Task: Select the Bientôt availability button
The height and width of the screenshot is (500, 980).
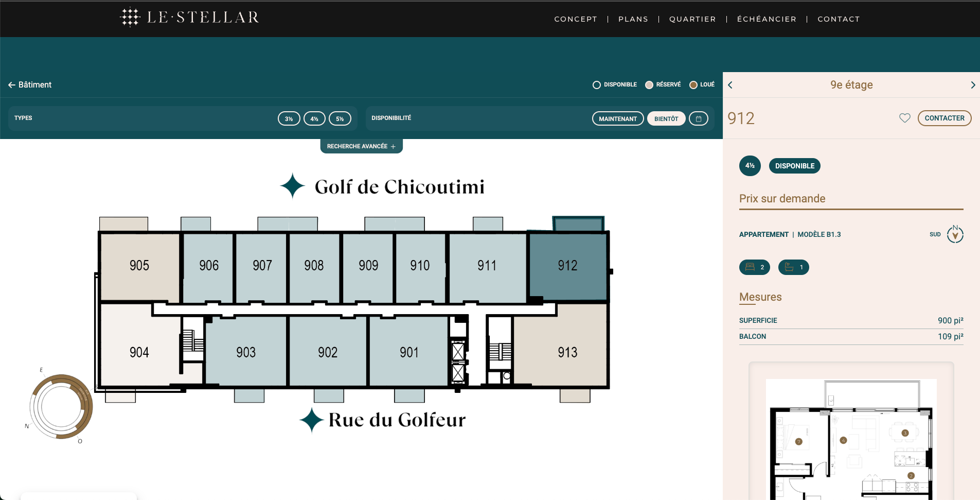Action: pos(666,119)
